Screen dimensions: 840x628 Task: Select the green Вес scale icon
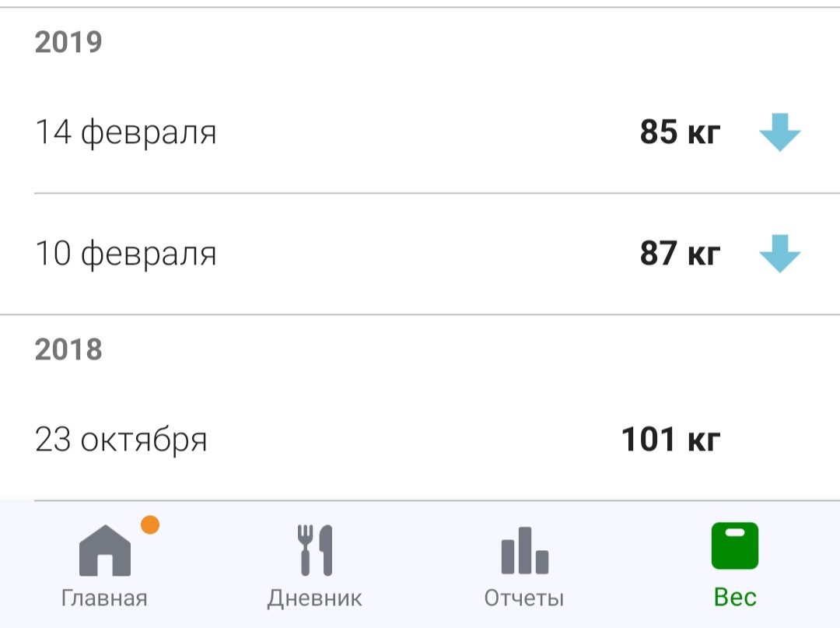734,546
